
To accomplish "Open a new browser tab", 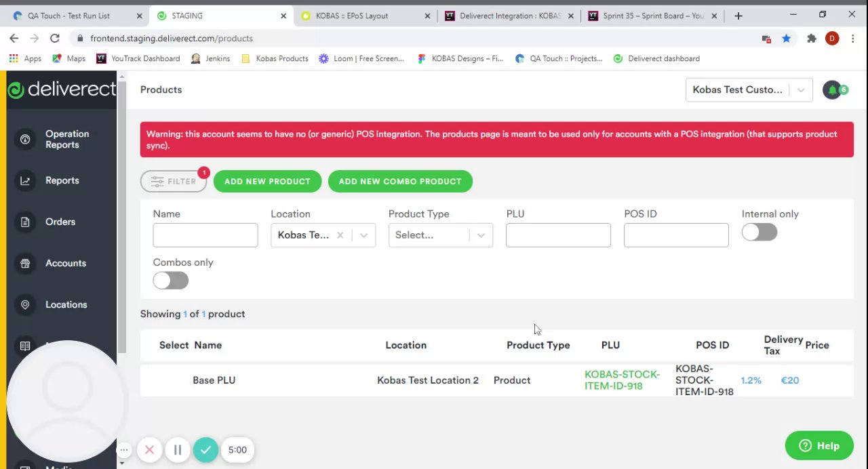I will click(738, 16).
